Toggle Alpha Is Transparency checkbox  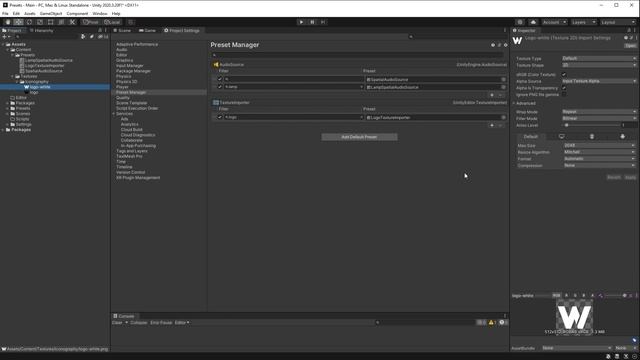point(564,88)
